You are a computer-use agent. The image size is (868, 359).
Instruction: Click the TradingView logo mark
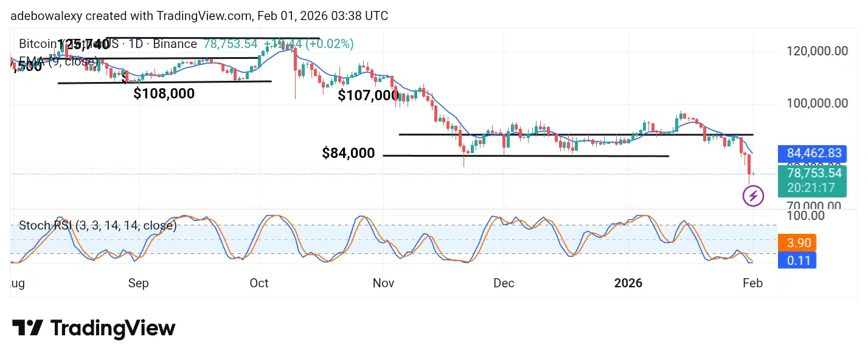tap(27, 329)
